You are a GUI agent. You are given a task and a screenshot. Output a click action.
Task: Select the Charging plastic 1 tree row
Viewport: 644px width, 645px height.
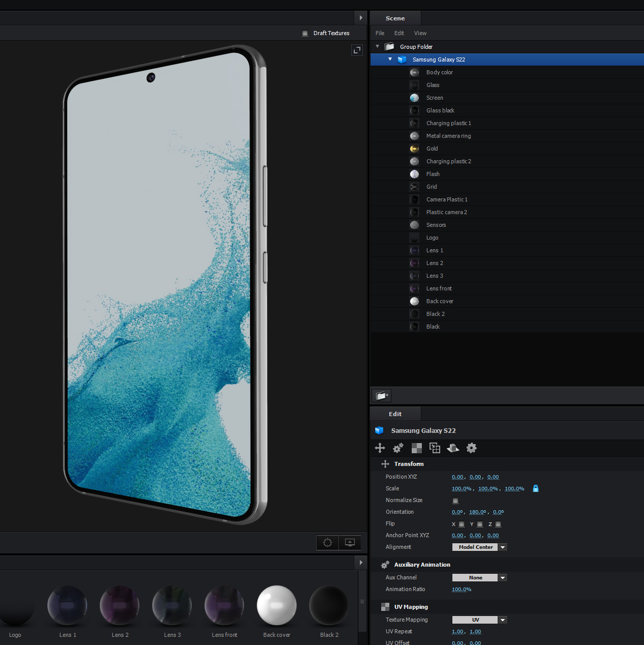tap(507, 123)
